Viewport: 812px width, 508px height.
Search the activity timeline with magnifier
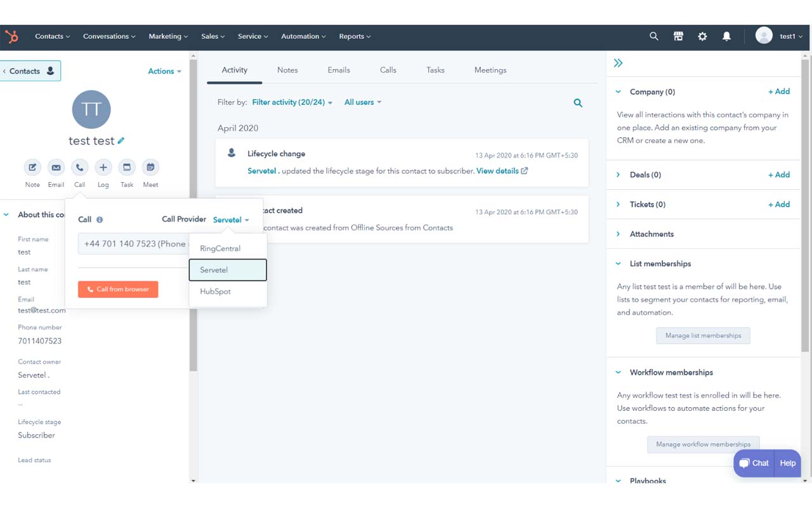pos(578,103)
